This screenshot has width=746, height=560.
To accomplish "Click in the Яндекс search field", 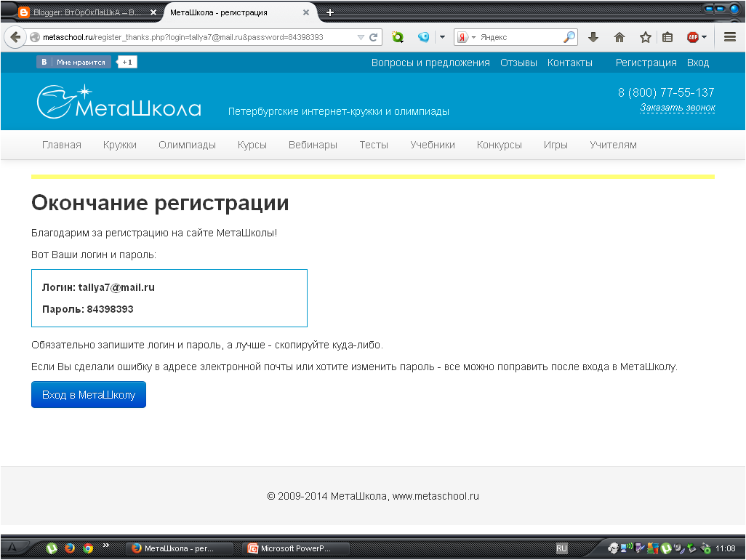I will (520, 37).
